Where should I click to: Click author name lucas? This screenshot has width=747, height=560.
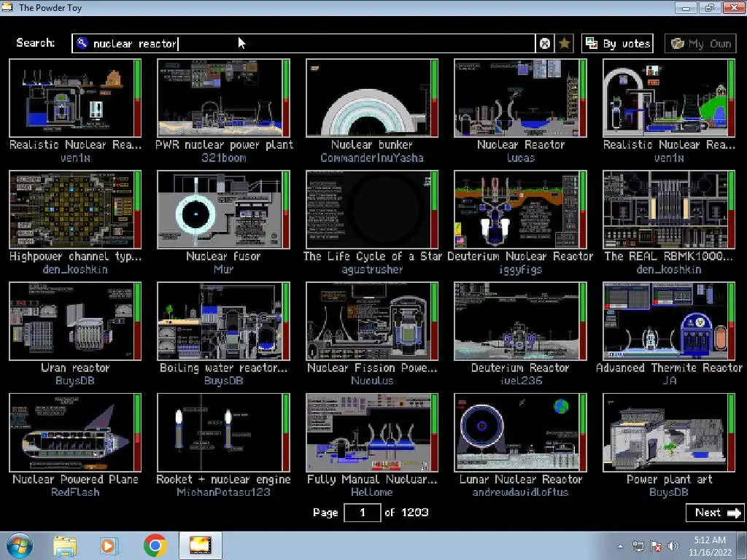tap(520, 157)
